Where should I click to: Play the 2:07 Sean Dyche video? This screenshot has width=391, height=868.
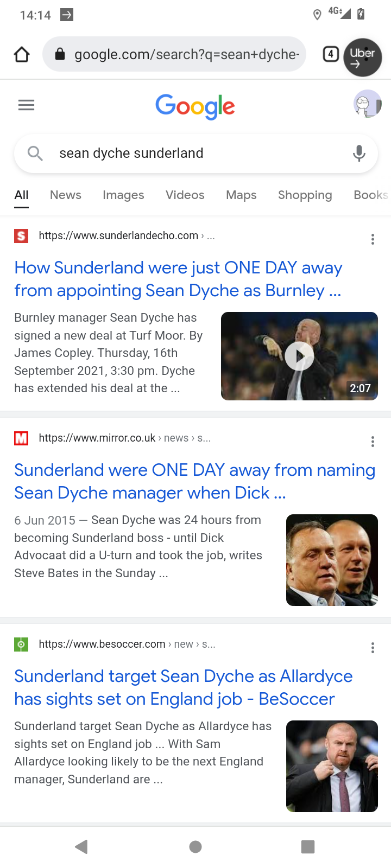[299, 356]
